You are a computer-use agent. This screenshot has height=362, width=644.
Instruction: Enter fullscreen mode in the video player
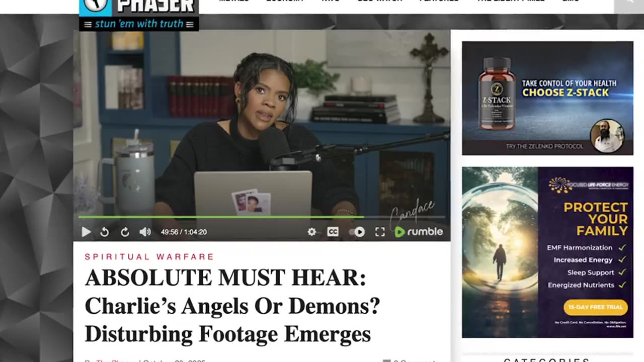coord(380,232)
